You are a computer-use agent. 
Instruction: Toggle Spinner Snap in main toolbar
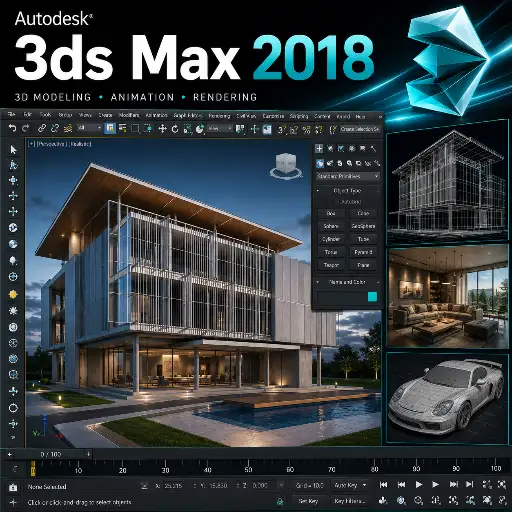[x=319, y=129]
